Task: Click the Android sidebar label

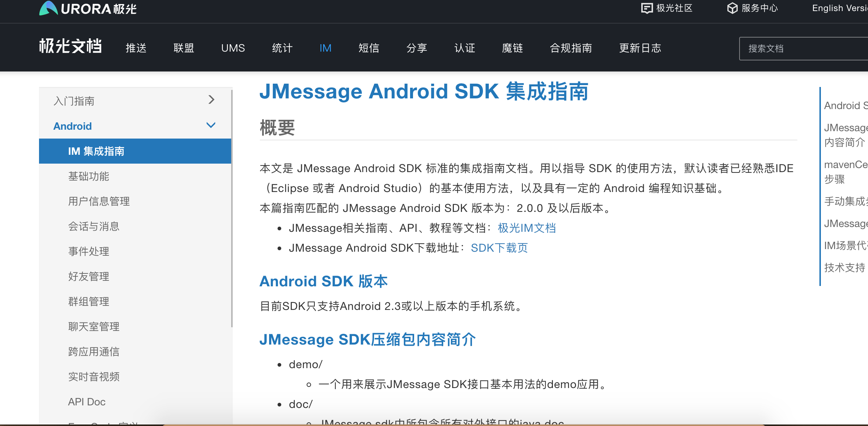Action: coord(73,126)
